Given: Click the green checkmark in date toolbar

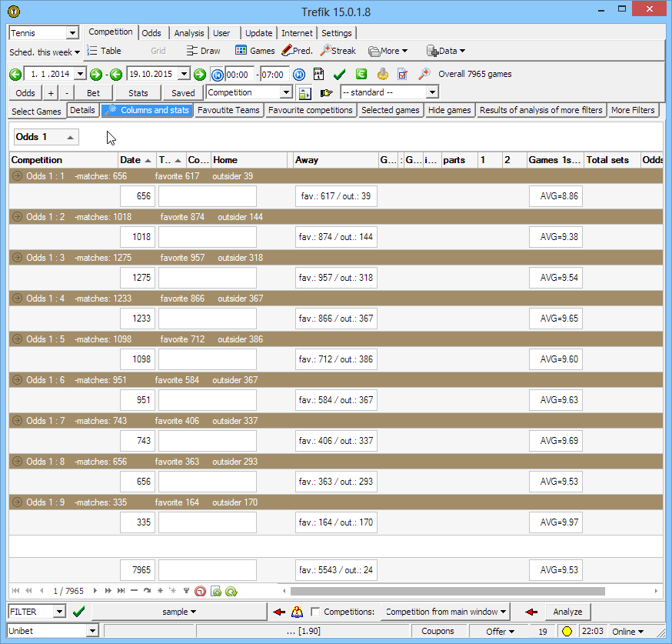Looking at the screenshot, I should click(339, 75).
